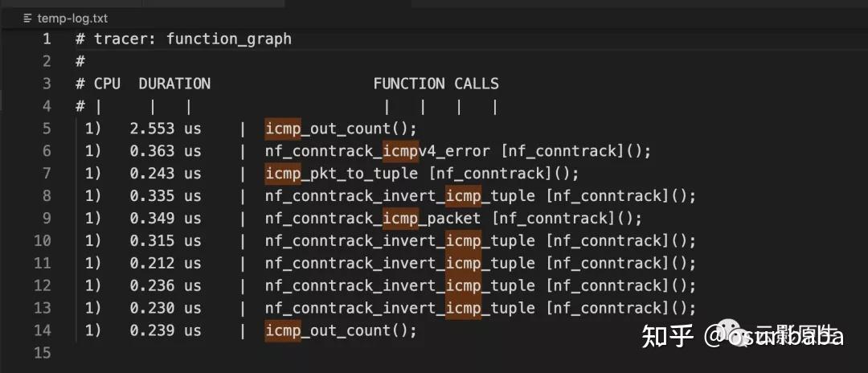
Task: Click the file icon beside temp-log.txt breadcrumb
Action: pos(28,18)
